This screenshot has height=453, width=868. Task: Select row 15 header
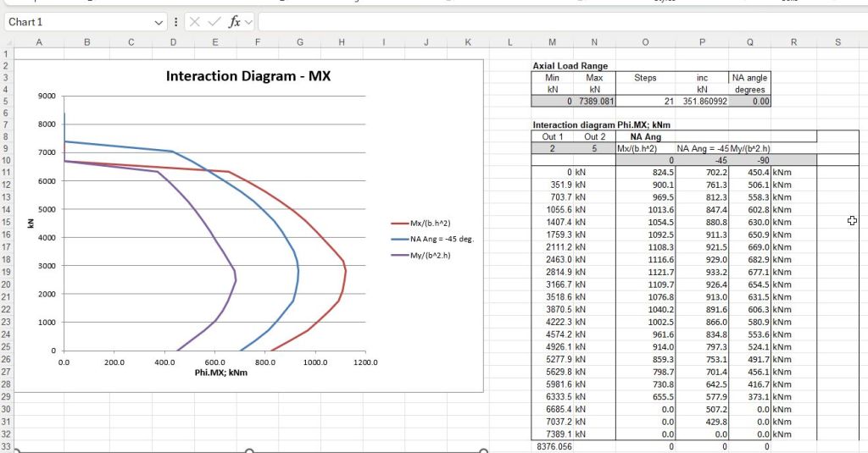[x=8, y=223]
